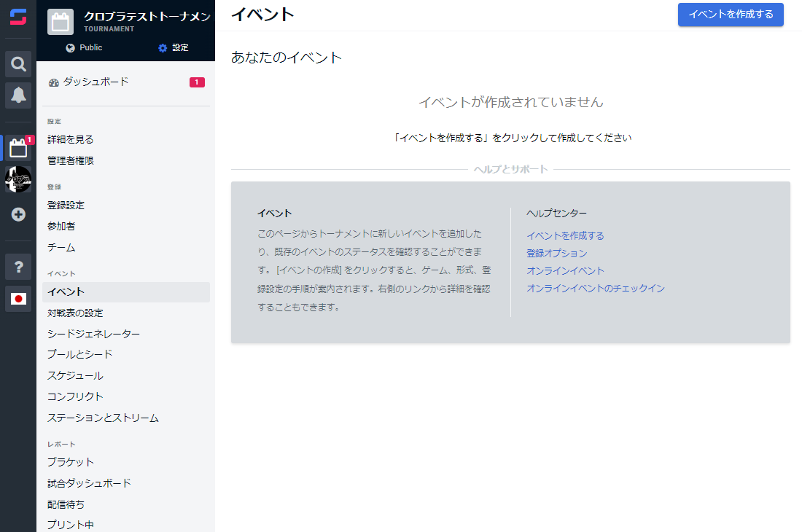The image size is (802, 532).
Task: Click the start.gg logo icon
Action: (x=18, y=16)
